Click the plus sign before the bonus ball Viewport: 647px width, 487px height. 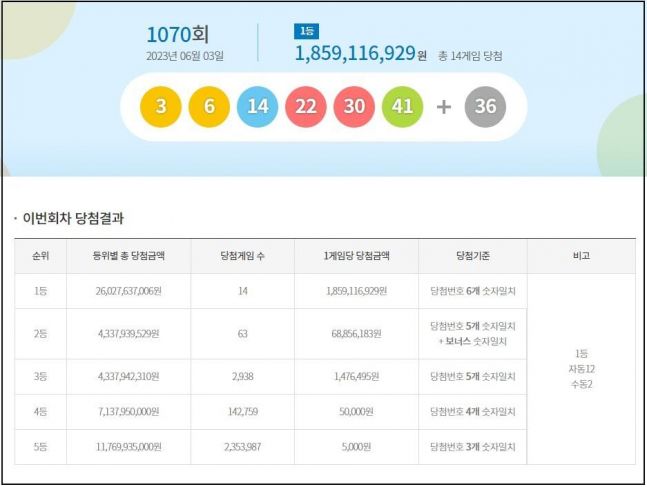444,107
